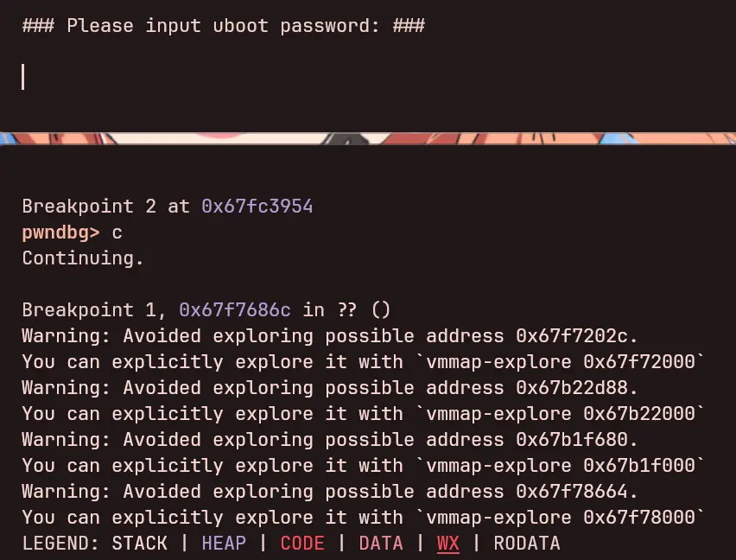The image size is (736, 560).
Task: Click the pwndbg> prompt
Action: [x=60, y=232]
